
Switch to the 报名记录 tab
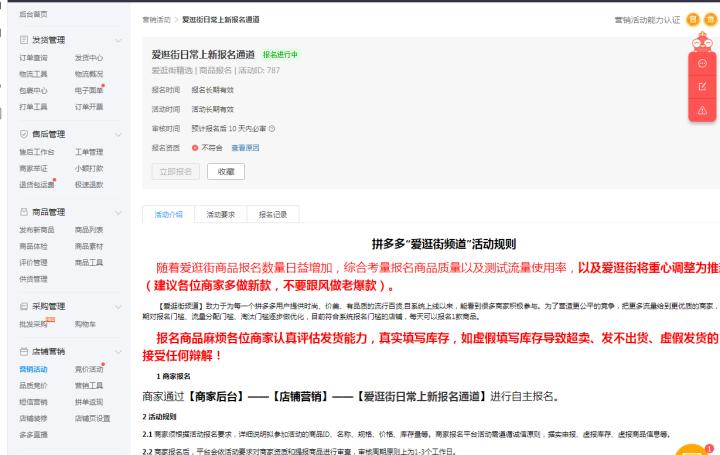pyautogui.click(x=273, y=214)
